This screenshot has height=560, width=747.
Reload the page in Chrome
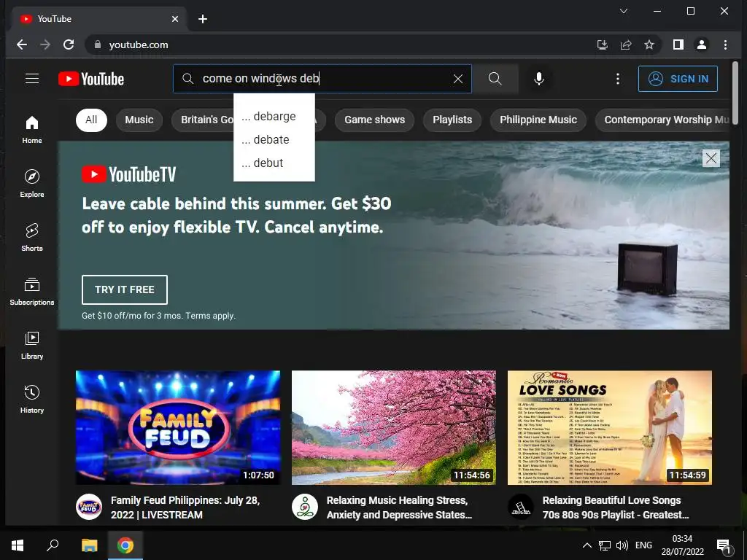click(x=69, y=44)
